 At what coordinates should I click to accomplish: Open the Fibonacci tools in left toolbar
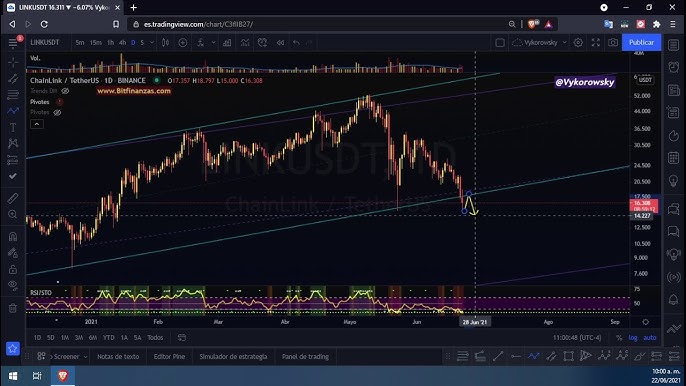click(13, 95)
